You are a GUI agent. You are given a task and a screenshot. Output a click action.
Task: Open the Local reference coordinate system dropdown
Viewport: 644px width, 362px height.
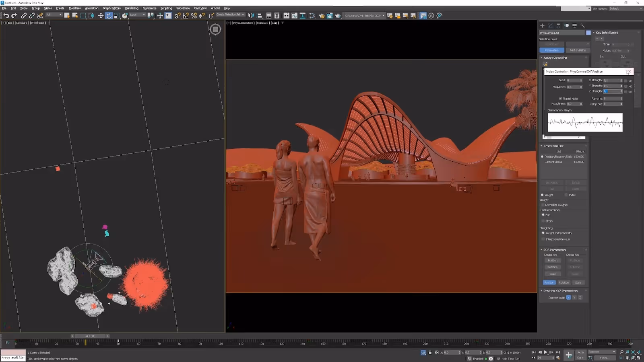coord(137,15)
